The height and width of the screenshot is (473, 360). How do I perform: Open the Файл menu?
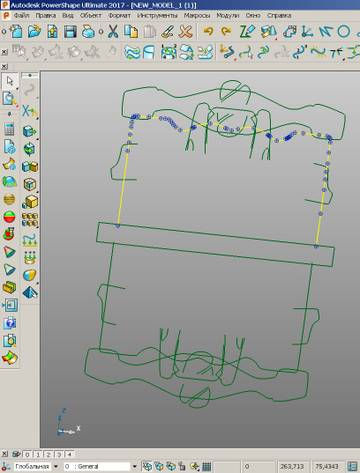coord(22,15)
